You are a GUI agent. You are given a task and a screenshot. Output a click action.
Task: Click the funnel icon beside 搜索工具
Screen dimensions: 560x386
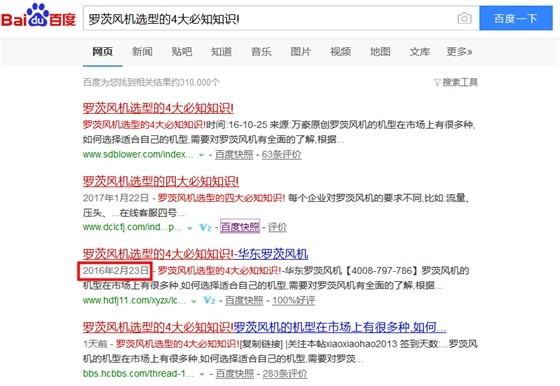pos(437,83)
